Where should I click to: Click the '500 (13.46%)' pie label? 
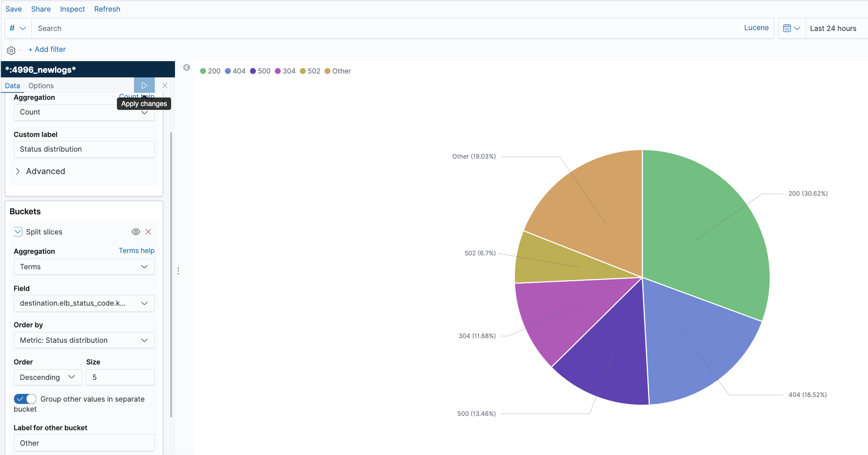click(x=477, y=414)
